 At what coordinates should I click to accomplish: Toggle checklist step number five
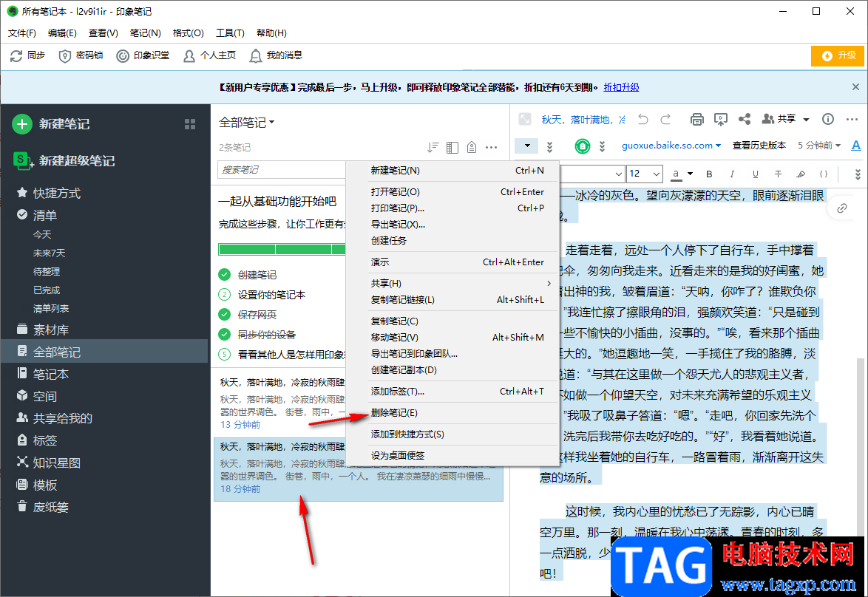pyautogui.click(x=224, y=354)
